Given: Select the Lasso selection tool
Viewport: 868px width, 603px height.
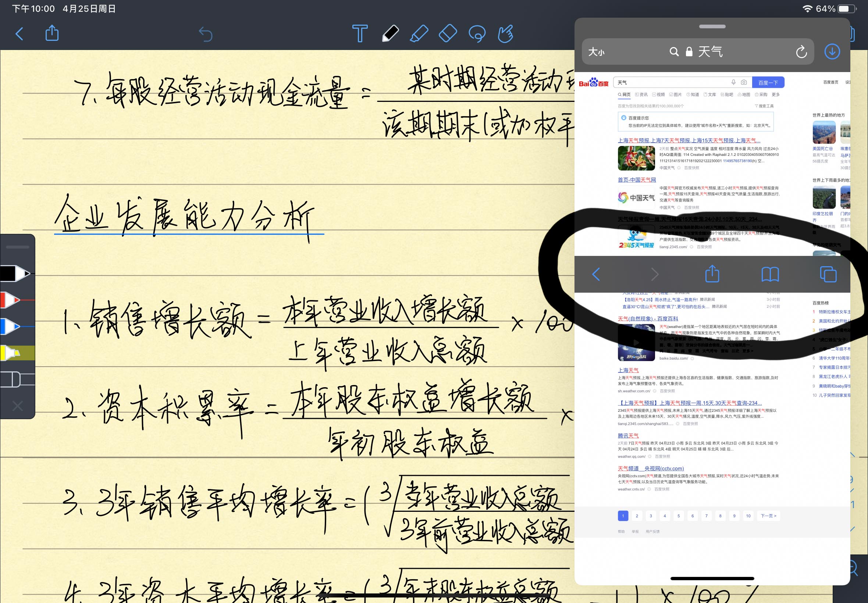Looking at the screenshot, I should click(x=477, y=33).
